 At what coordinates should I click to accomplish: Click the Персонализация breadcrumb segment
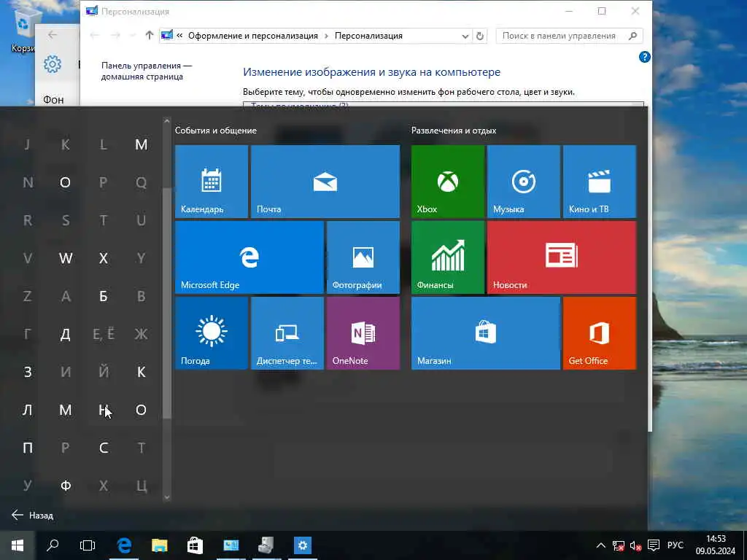(x=368, y=36)
